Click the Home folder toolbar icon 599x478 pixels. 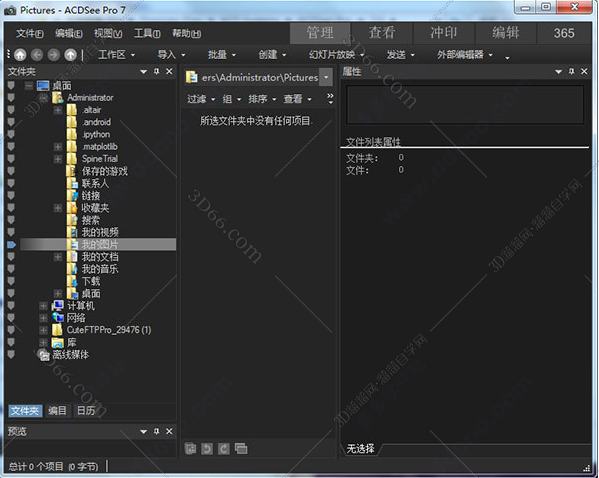tap(20, 55)
